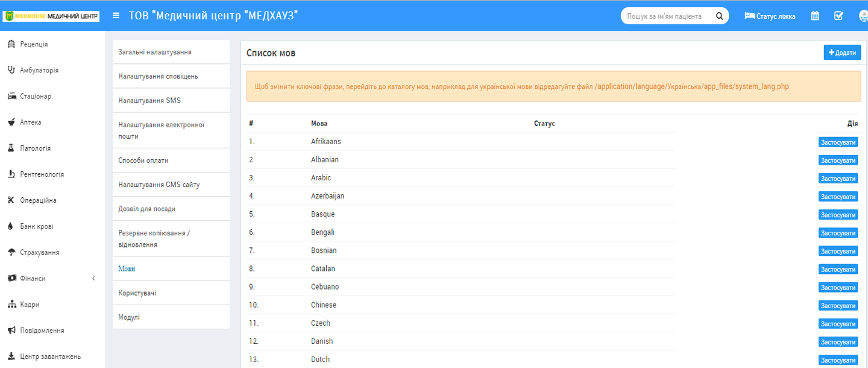
Task: Open Користувачі settings
Action: (x=171, y=293)
